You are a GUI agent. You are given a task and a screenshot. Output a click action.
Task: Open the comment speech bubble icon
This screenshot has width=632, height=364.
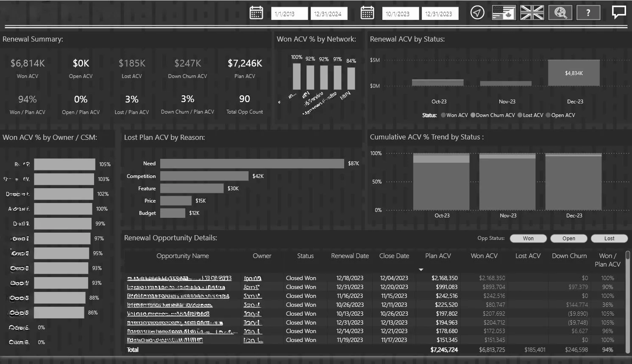(x=619, y=12)
